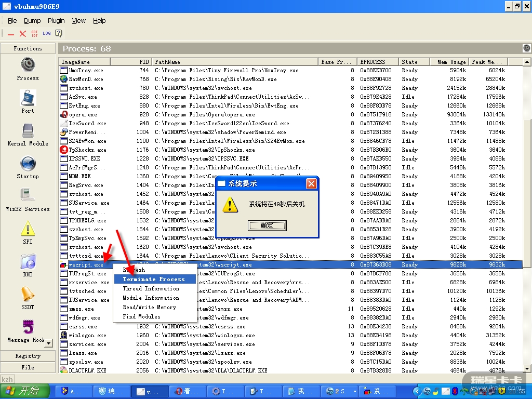Choose Find Modules in context menu

pyautogui.click(x=155, y=316)
